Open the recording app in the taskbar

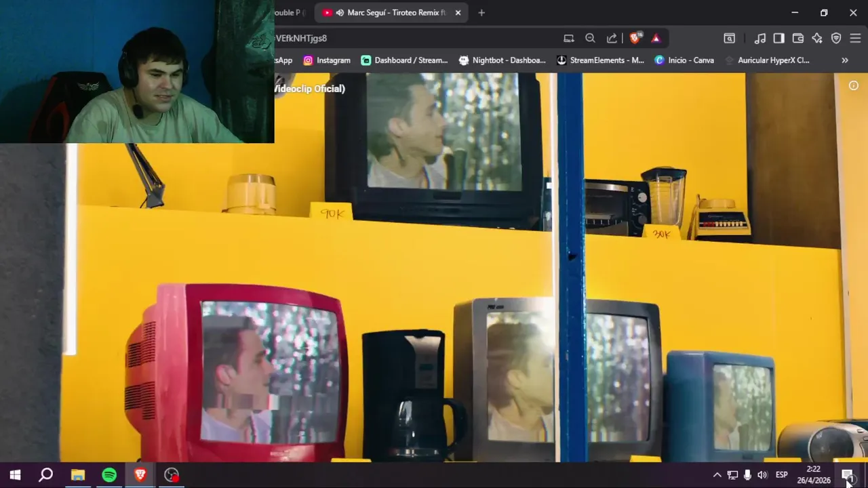tap(172, 475)
